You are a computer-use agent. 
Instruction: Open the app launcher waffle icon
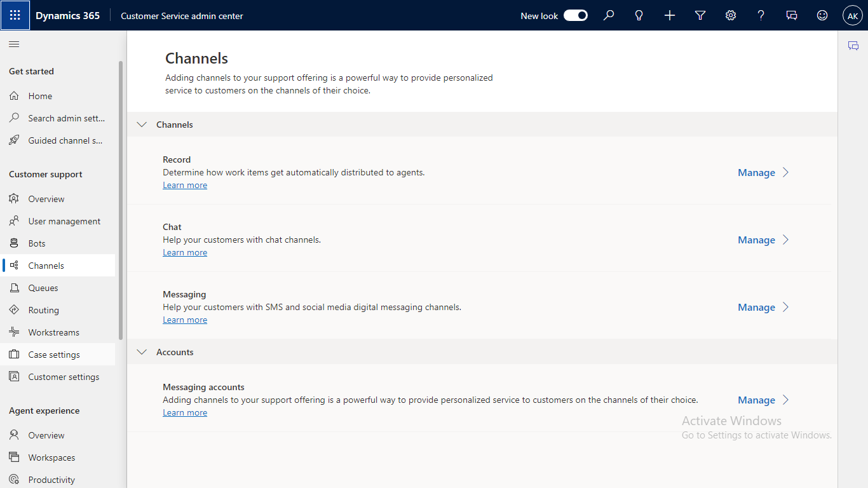click(x=15, y=15)
